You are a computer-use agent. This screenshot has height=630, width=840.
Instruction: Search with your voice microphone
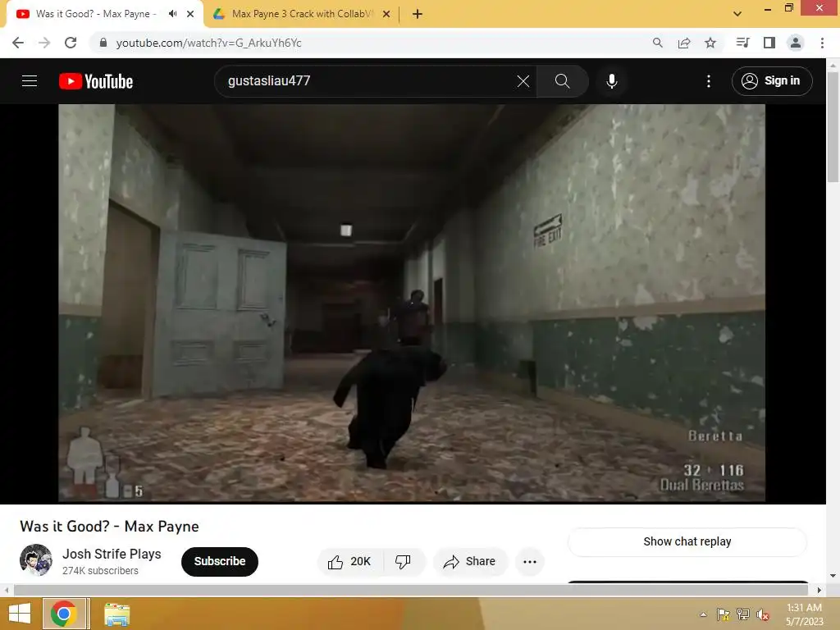click(612, 81)
